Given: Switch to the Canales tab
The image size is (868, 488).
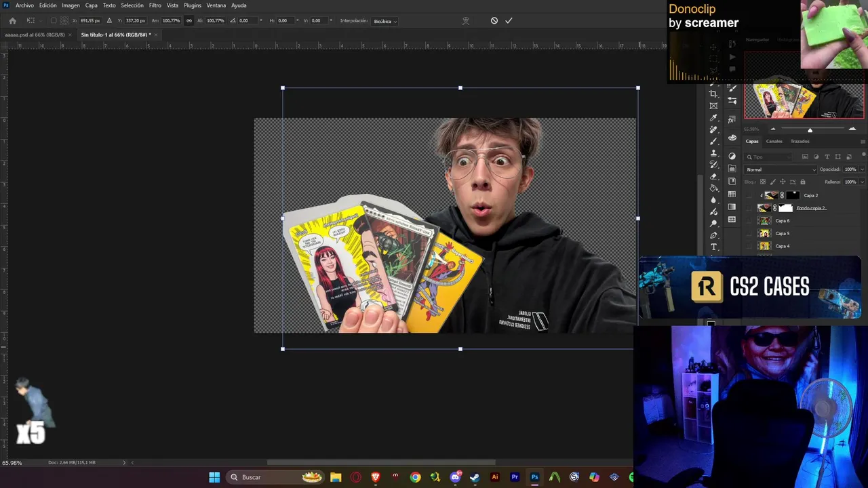Looking at the screenshot, I should coord(774,142).
